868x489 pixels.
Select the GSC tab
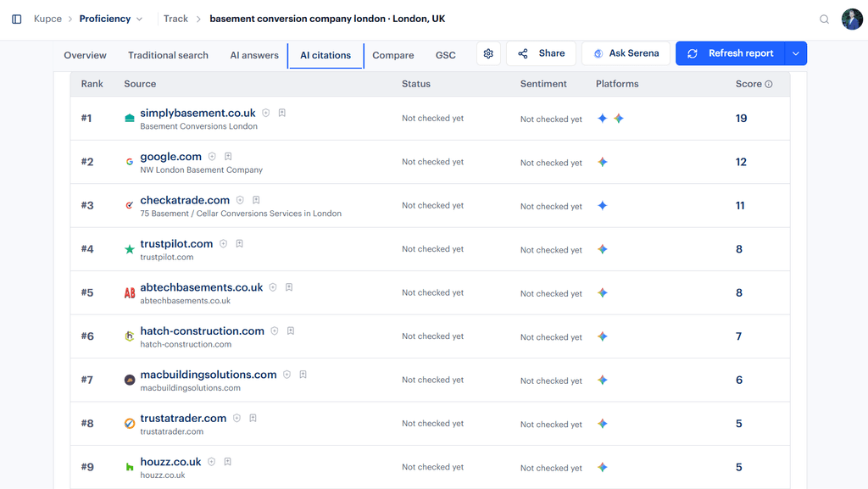pos(446,55)
